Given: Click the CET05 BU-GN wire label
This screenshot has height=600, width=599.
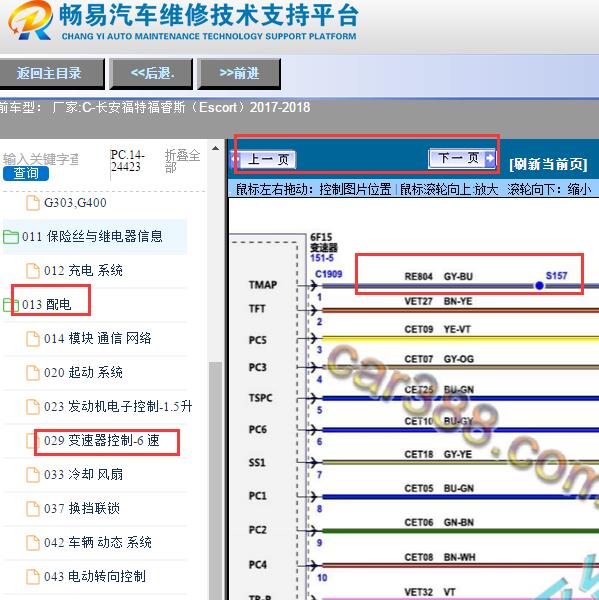Looking at the screenshot, I should tap(439, 488).
